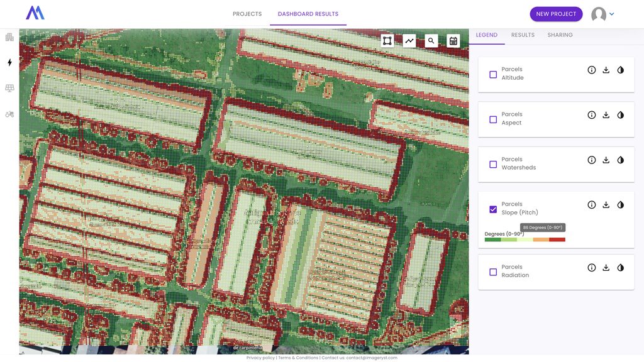Expand the user account dropdown arrow
The height and width of the screenshot is (362, 644).
point(611,14)
